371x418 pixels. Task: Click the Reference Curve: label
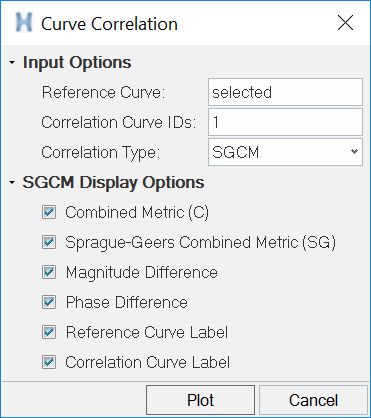[103, 92]
